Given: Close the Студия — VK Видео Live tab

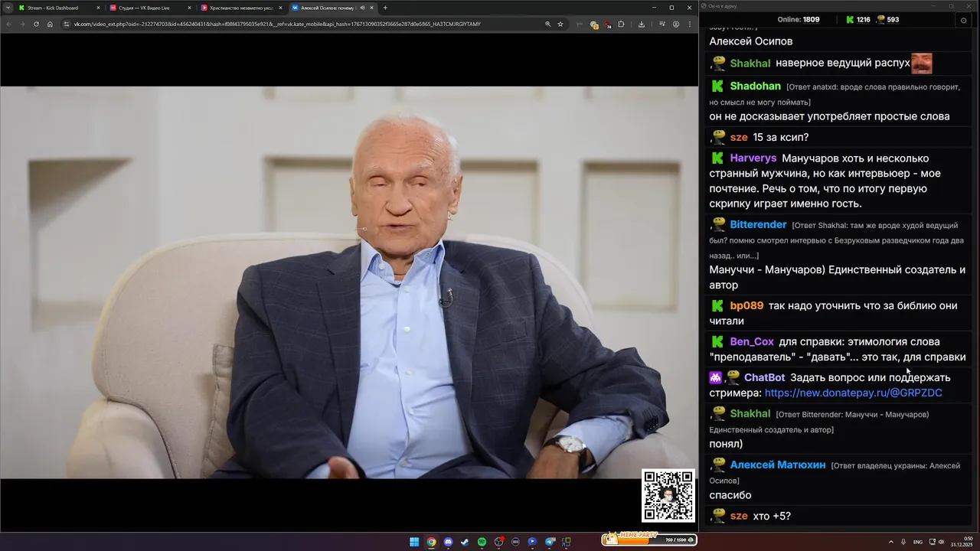Looking at the screenshot, I should 189,8.
